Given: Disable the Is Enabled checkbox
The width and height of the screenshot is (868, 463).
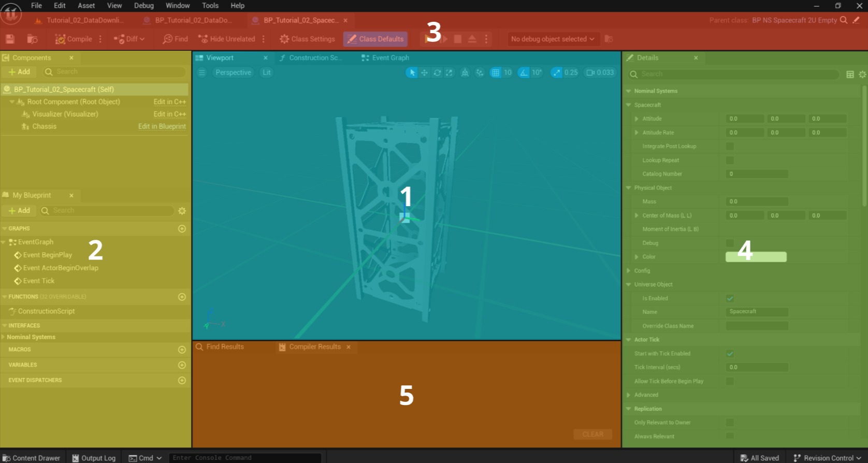Looking at the screenshot, I should pos(730,298).
